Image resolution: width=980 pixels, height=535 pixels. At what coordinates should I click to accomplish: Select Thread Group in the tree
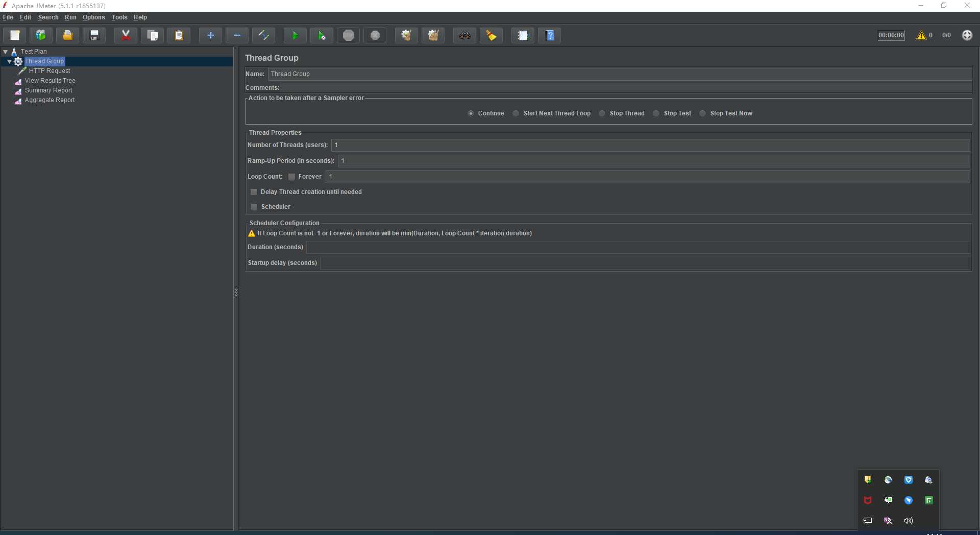click(44, 61)
